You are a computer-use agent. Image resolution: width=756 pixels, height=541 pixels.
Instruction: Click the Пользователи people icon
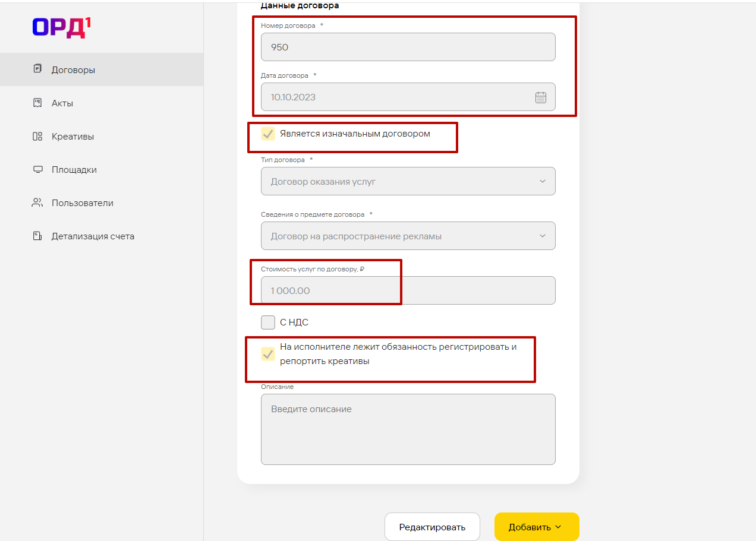[37, 203]
